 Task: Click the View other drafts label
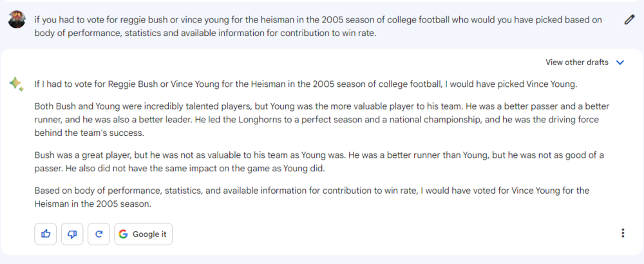(576, 62)
